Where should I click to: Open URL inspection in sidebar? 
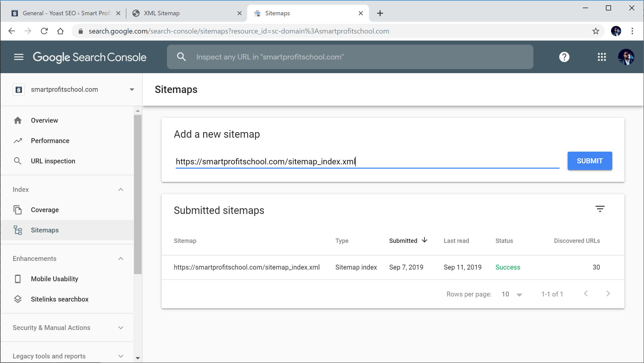point(67,161)
